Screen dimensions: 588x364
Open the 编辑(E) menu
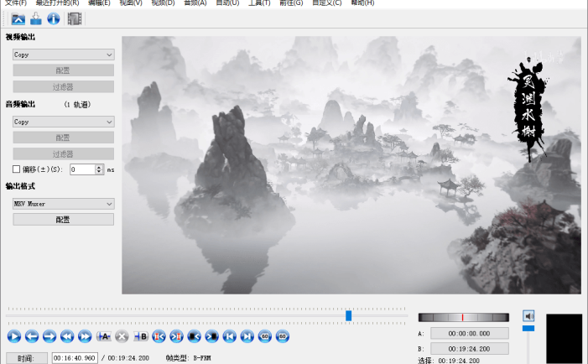tap(99, 3)
